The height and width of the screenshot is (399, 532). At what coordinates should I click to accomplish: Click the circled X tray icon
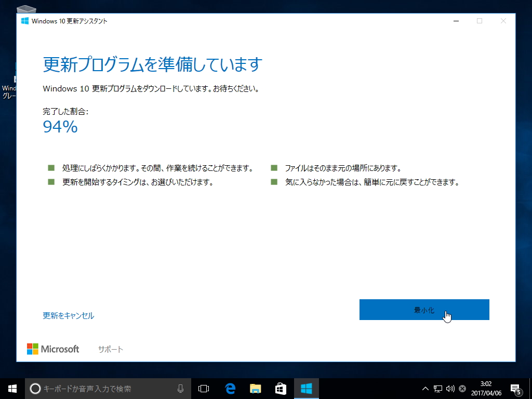(461, 388)
